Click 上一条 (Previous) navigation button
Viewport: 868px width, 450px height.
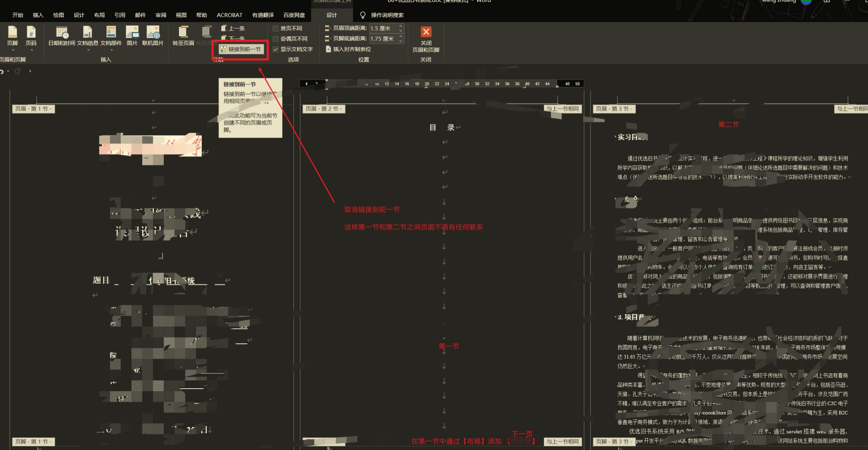coord(233,28)
